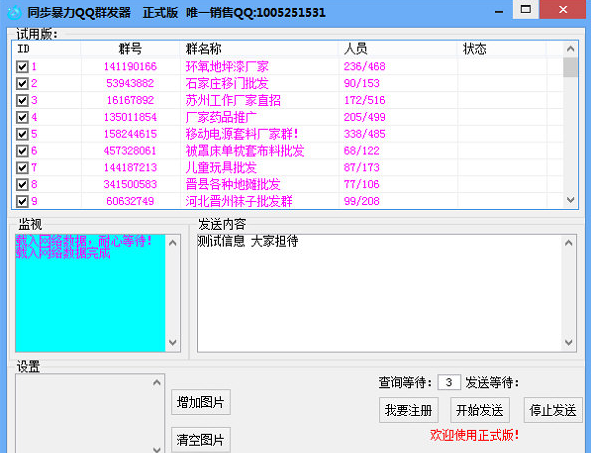The image size is (591, 453).
Task: Click the app logo icon in title bar
Action: [14, 12]
